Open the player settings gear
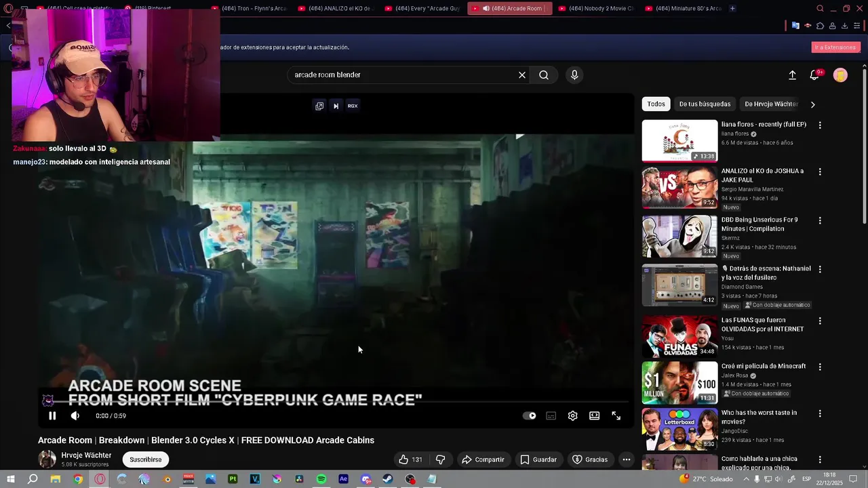Image resolution: width=868 pixels, height=488 pixels. (x=572, y=415)
